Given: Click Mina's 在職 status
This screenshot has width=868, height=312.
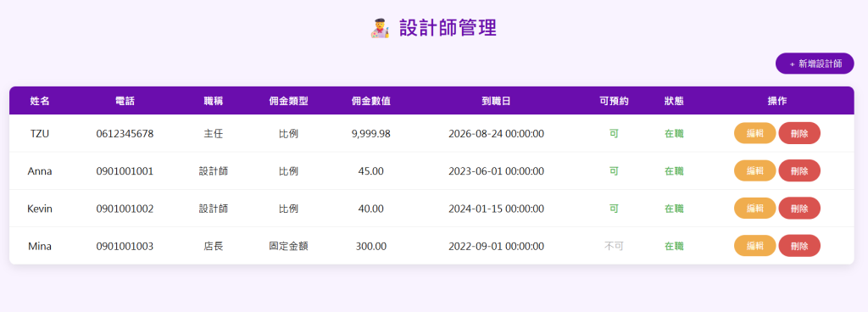Looking at the screenshot, I should pyautogui.click(x=674, y=246).
